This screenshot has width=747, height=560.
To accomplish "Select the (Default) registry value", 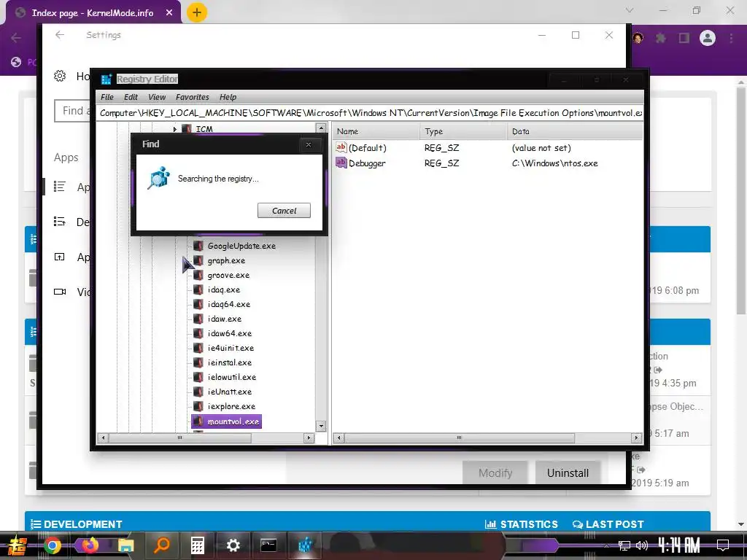I will tap(368, 148).
